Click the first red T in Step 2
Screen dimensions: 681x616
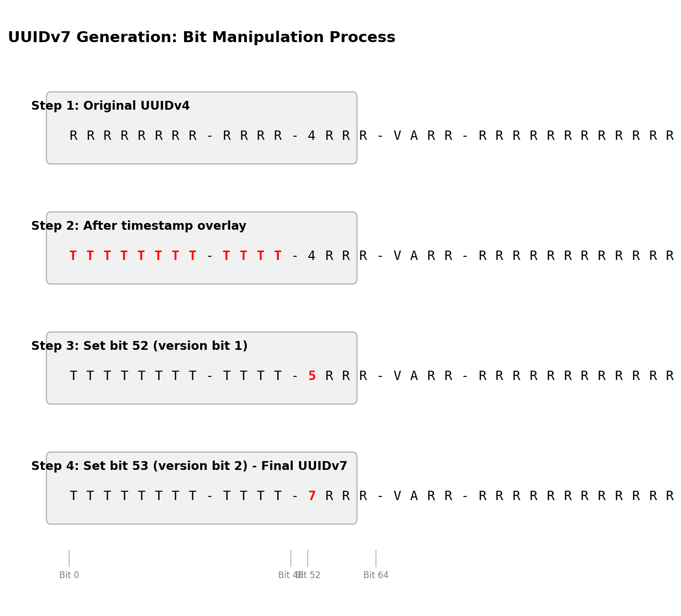click(73, 256)
